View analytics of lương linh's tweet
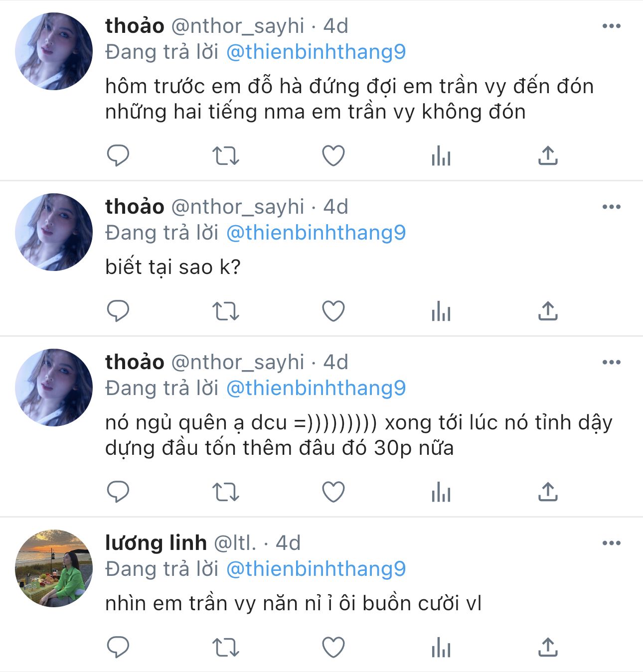This screenshot has width=643, height=672. tap(441, 648)
